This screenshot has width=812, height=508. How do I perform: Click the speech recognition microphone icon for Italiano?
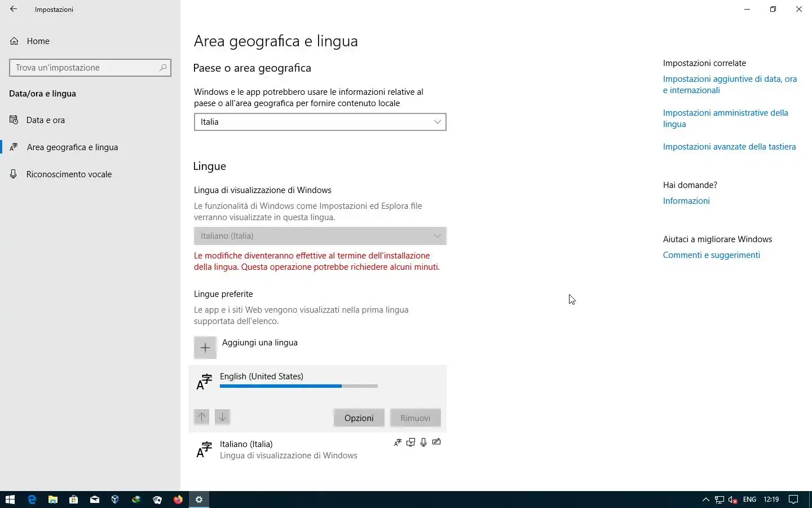point(423,442)
